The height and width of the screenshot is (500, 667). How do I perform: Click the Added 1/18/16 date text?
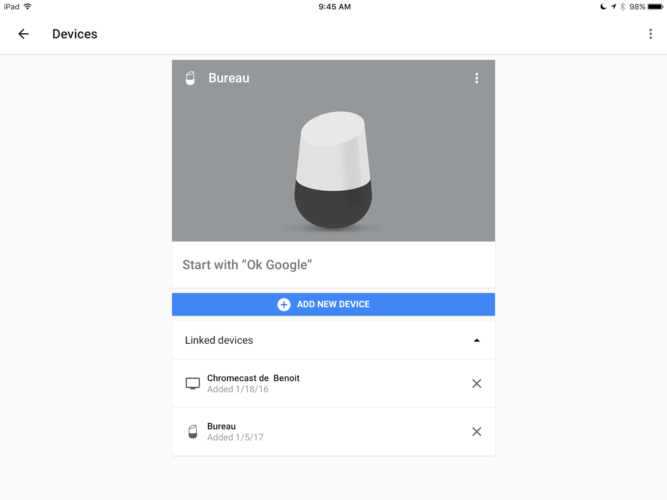pos(238,389)
